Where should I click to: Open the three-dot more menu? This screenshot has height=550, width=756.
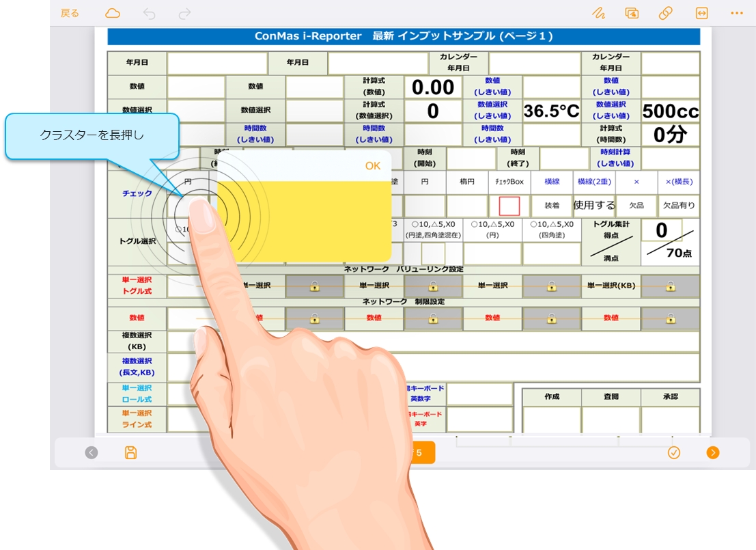737,13
